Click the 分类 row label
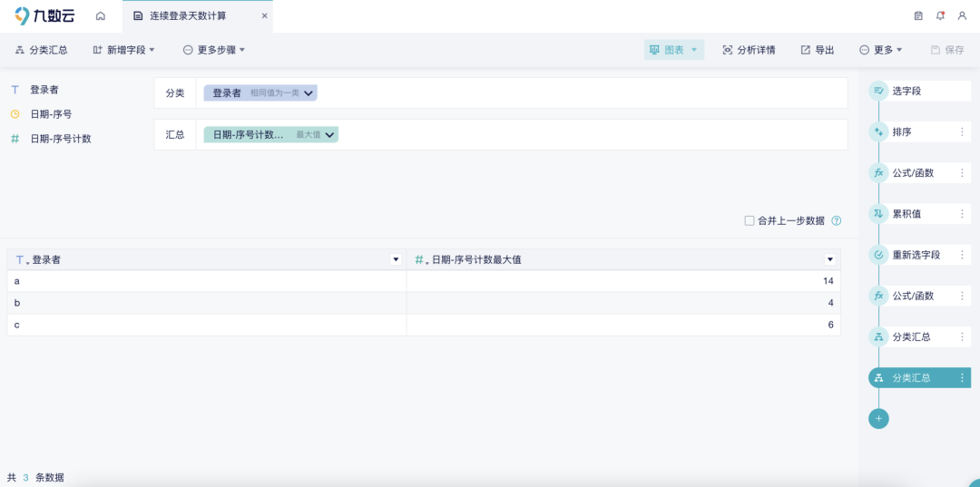The image size is (980, 487). pos(175,93)
